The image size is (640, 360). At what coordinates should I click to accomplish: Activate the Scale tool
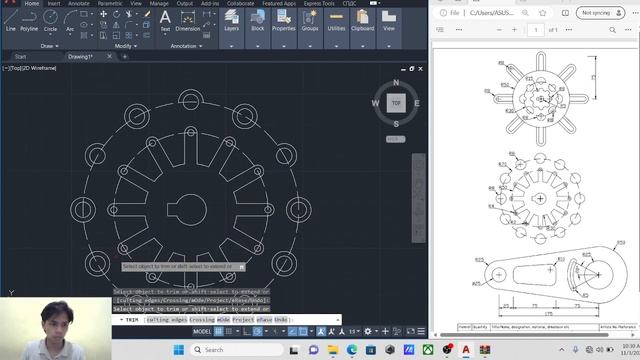[116, 36]
